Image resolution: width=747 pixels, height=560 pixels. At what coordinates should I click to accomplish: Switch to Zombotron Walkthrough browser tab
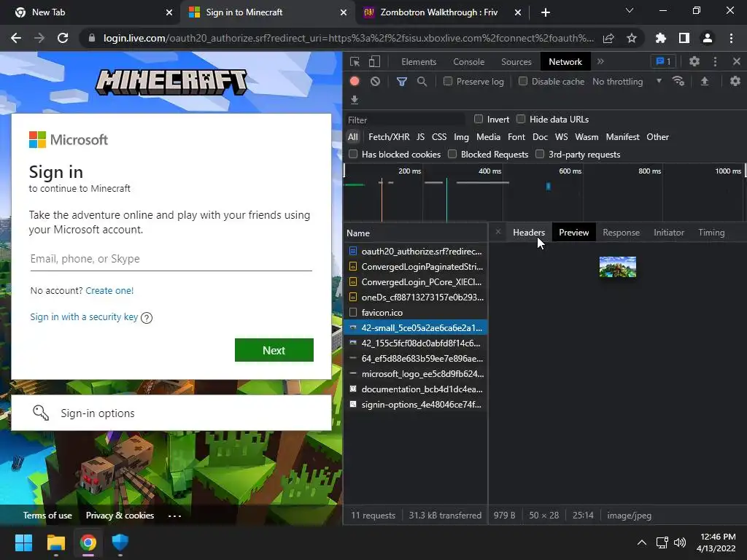pos(438,12)
